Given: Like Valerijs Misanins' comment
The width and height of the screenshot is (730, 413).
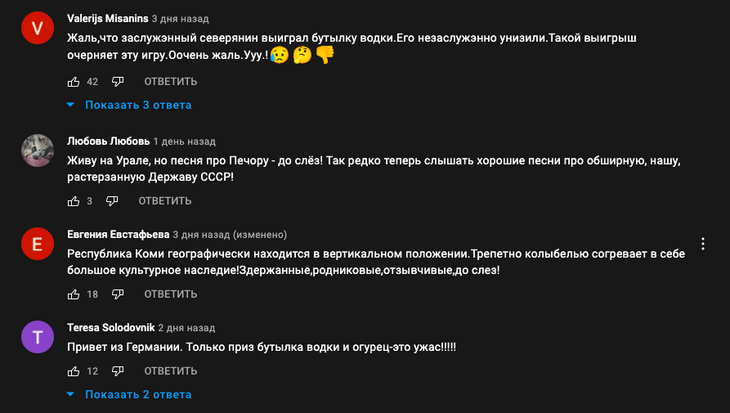Looking at the screenshot, I should click(73, 81).
